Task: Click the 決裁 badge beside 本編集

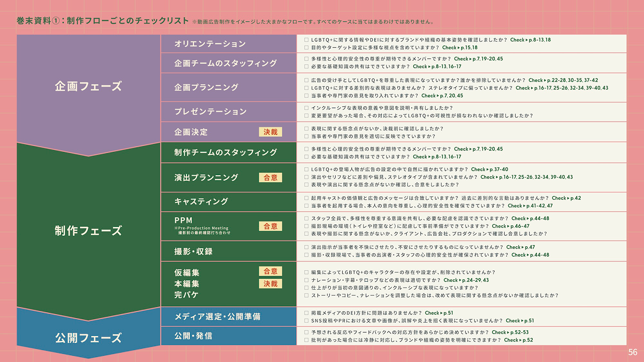Action: click(270, 284)
